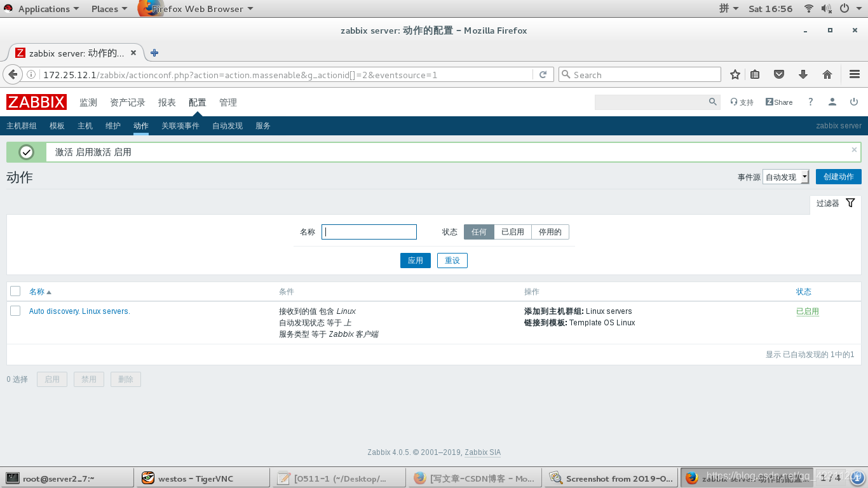868x488 pixels.
Task: Click the 应用 filter button
Action: tap(416, 261)
